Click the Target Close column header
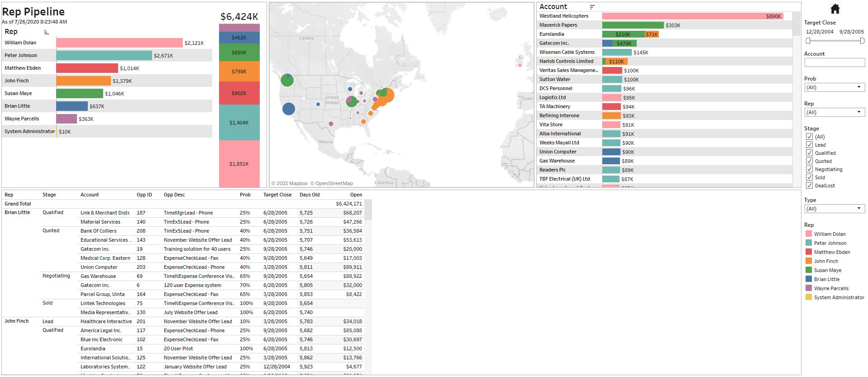868x377 pixels. pyautogui.click(x=277, y=195)
